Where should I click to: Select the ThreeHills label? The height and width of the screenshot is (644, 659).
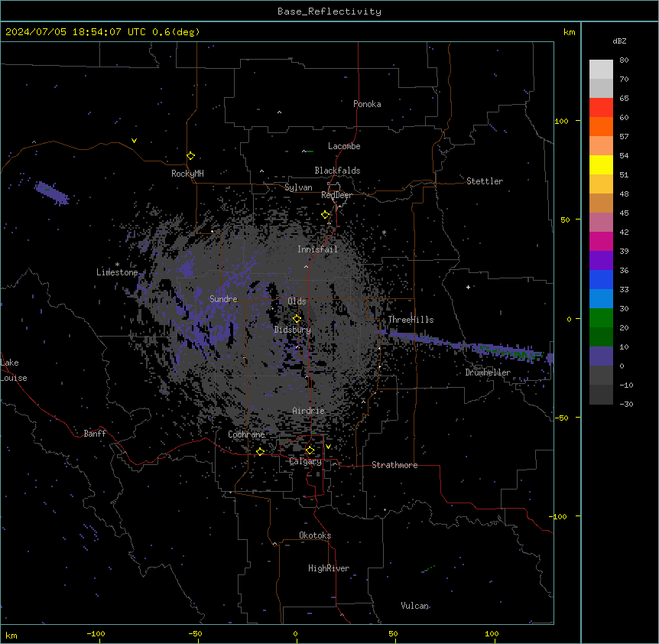click(x=411, y=320)
